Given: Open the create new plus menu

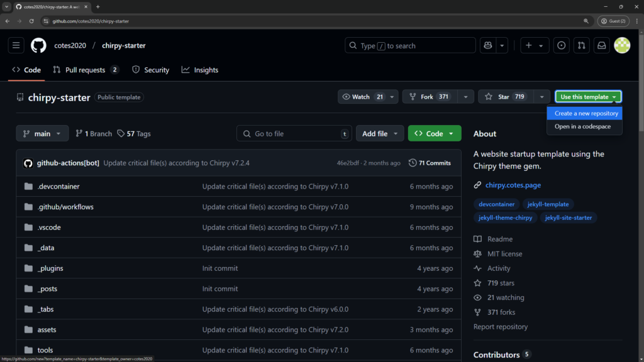Looking at the screenshot, I should coord(535,45).
